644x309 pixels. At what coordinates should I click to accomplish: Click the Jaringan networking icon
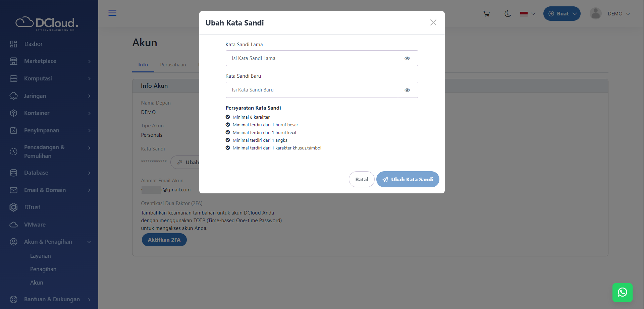click(13, 96)
